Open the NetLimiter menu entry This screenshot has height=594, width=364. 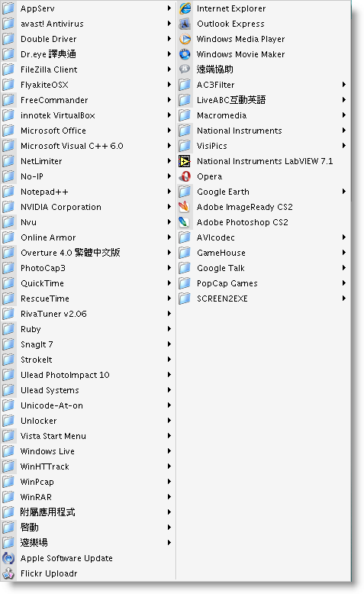(88, 161)
